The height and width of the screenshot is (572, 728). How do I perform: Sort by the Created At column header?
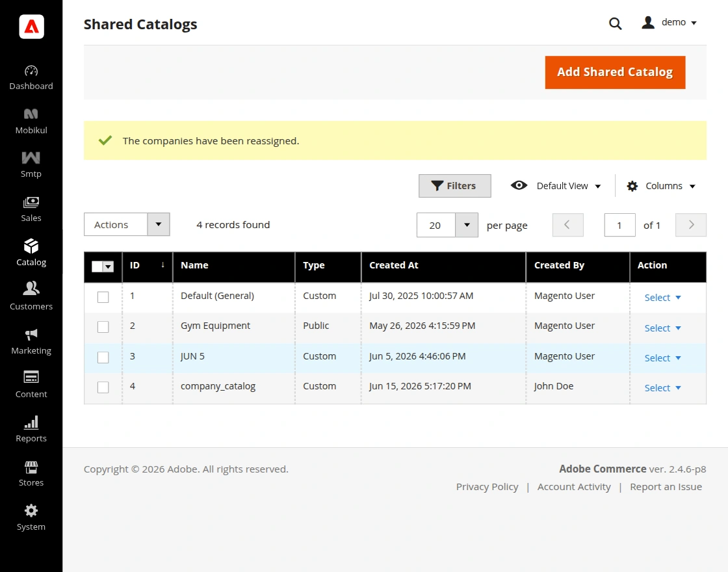pyautogui.click(x=443, y=267)
